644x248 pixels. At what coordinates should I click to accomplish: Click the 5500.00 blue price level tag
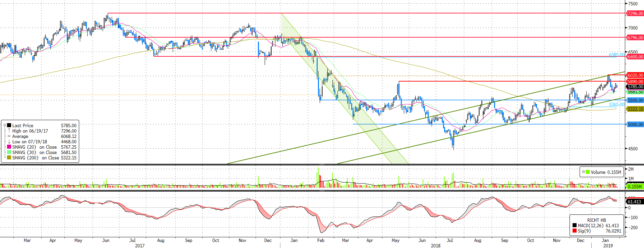tap(635, 100)
